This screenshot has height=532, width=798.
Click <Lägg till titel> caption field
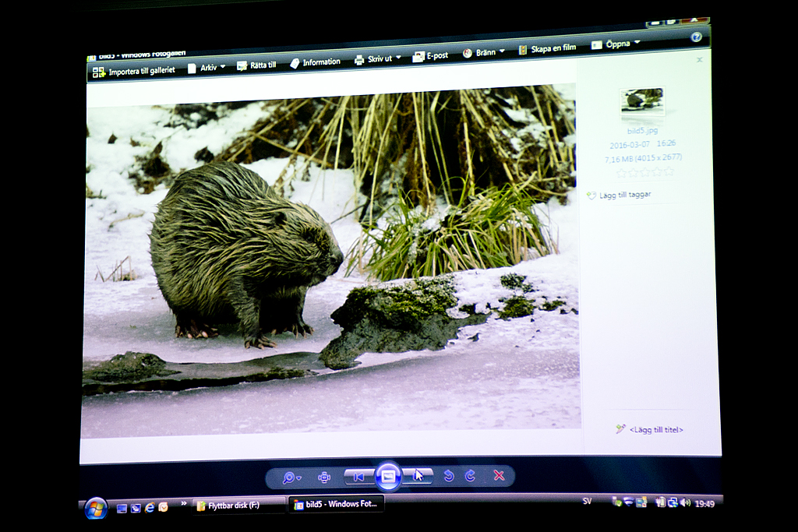tap(656, 430)
